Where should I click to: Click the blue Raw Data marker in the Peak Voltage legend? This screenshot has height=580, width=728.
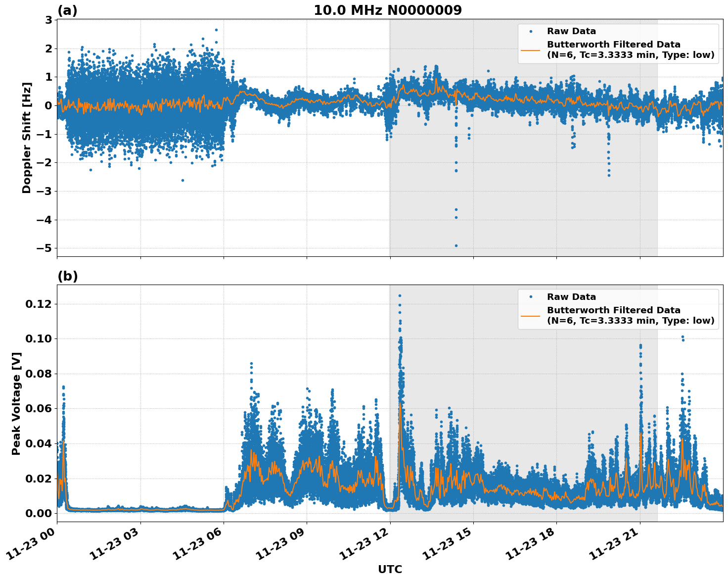[x=531, y=297]
